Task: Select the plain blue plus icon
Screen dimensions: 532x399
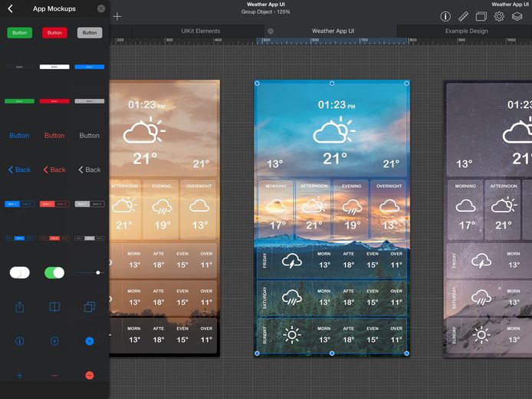Action: tap(20, 375)
